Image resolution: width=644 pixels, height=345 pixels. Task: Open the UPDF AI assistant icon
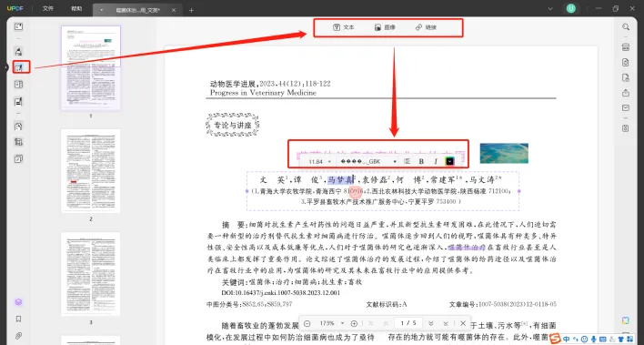tap(626, 320)
